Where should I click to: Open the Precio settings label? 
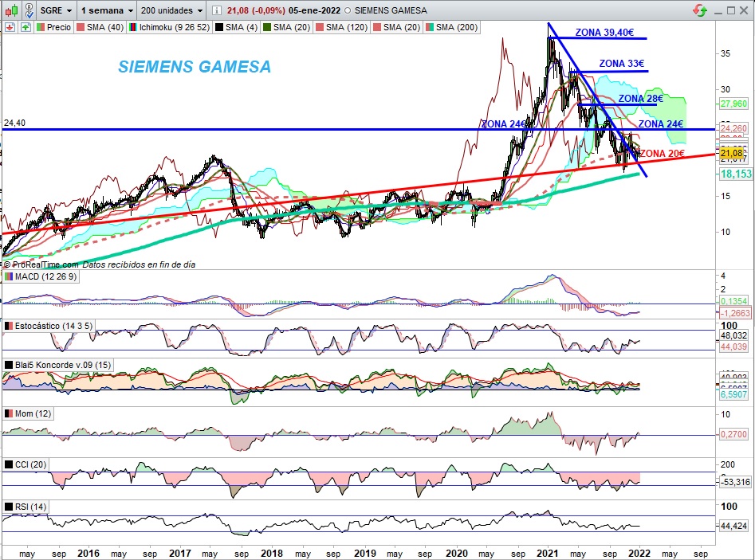(54, 27)
